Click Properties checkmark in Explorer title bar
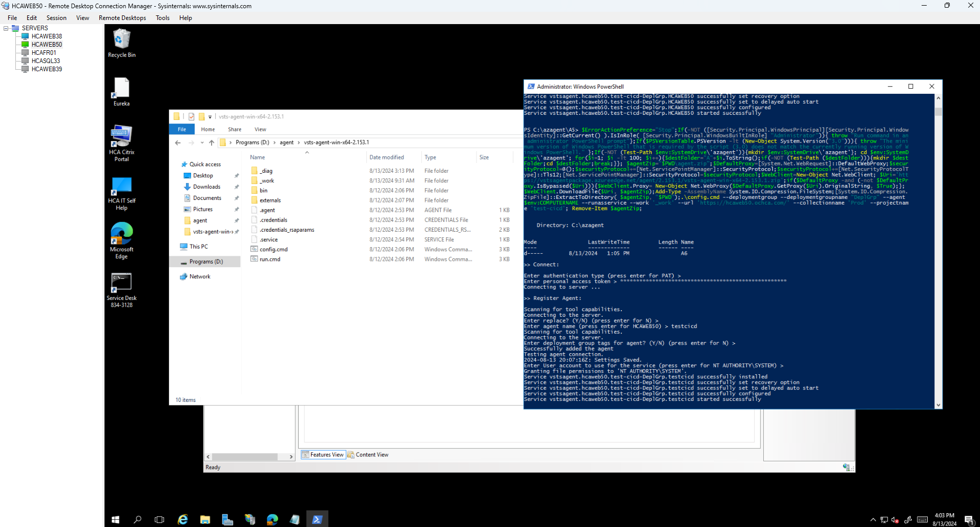Screen dimensions: 980x527 [x=191, y=116]
